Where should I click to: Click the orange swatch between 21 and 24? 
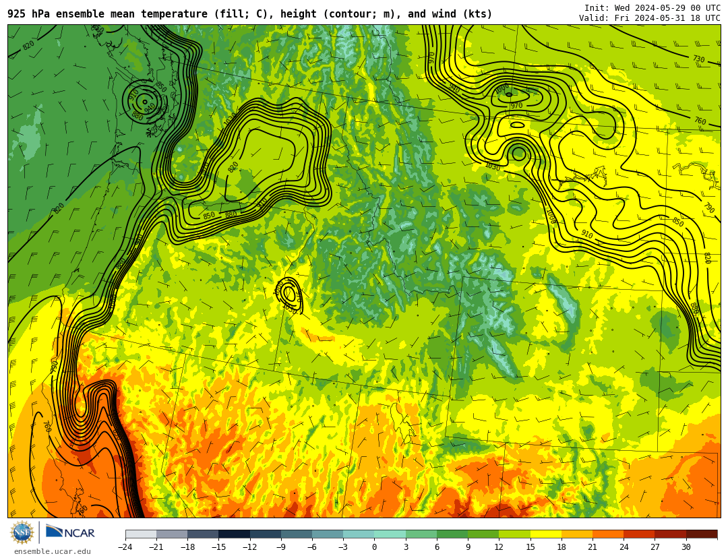click(608, 534)
